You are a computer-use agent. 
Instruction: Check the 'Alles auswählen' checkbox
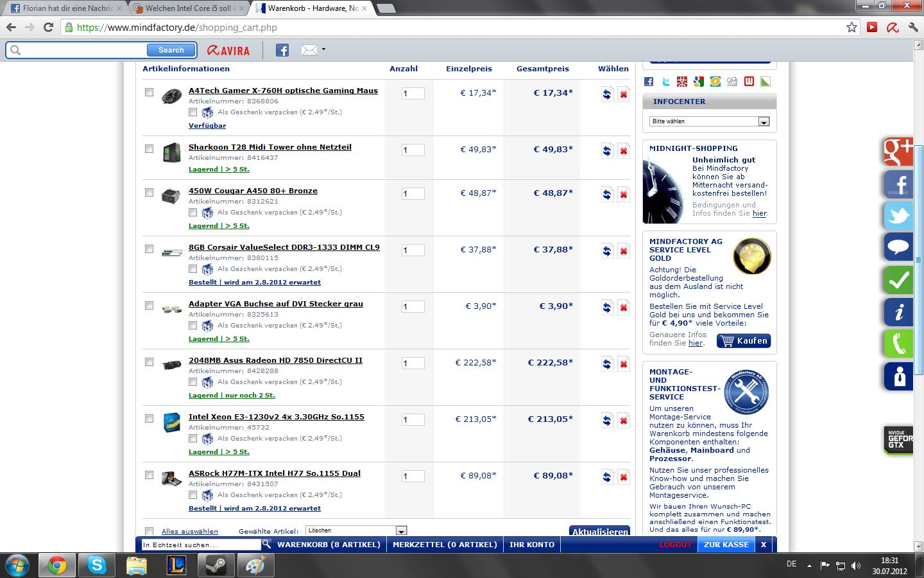pyautogui.click(x=149, y=531)
